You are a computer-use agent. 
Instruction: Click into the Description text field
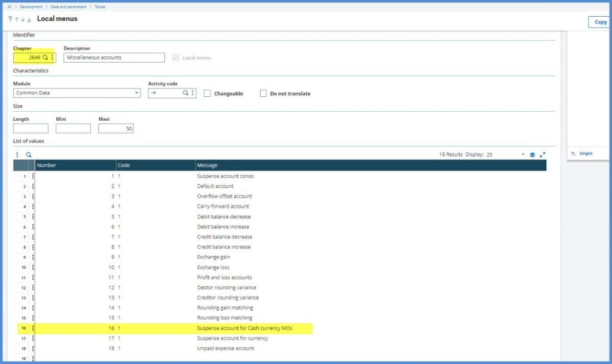click(x=114, y=57)
